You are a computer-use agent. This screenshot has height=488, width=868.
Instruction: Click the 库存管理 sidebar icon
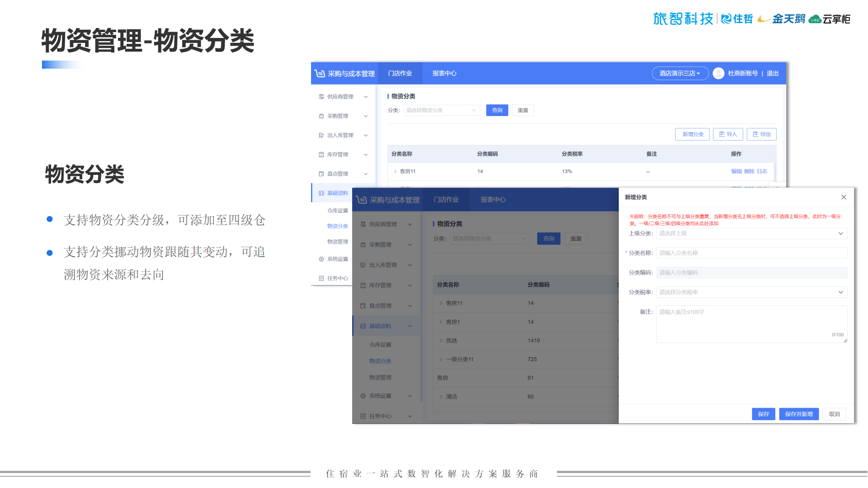pyautogui.click(x=321, y=155)
